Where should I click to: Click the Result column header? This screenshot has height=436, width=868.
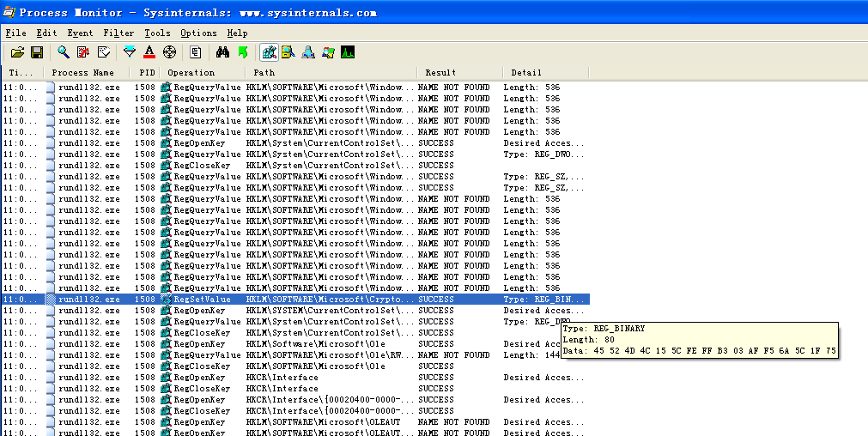click(460, 72)
